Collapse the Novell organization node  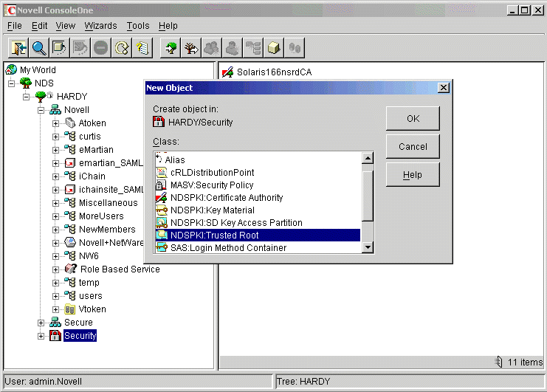tap(41, 110)
